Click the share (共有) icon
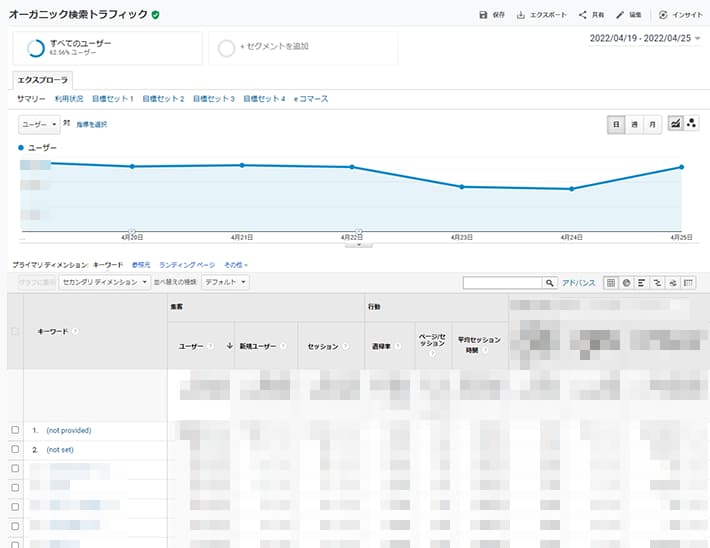Screen dimensions: 710x548 [583, 15]
